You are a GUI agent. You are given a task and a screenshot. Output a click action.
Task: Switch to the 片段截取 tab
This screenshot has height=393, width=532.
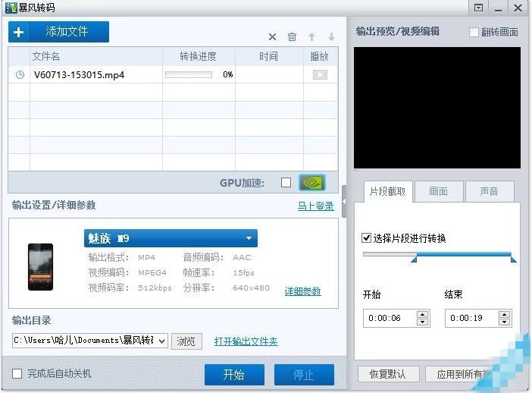(x=388, y=192)
